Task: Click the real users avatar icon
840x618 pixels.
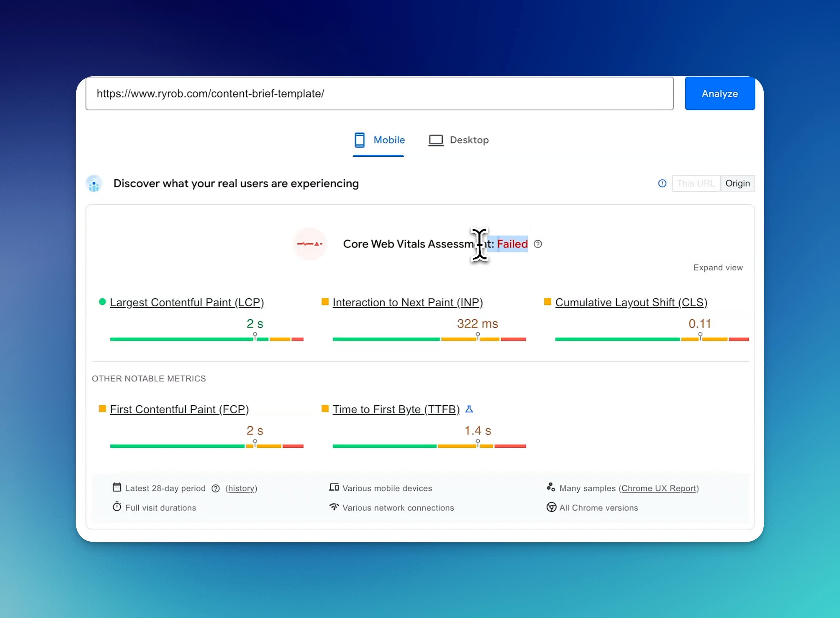Action: 94,183
